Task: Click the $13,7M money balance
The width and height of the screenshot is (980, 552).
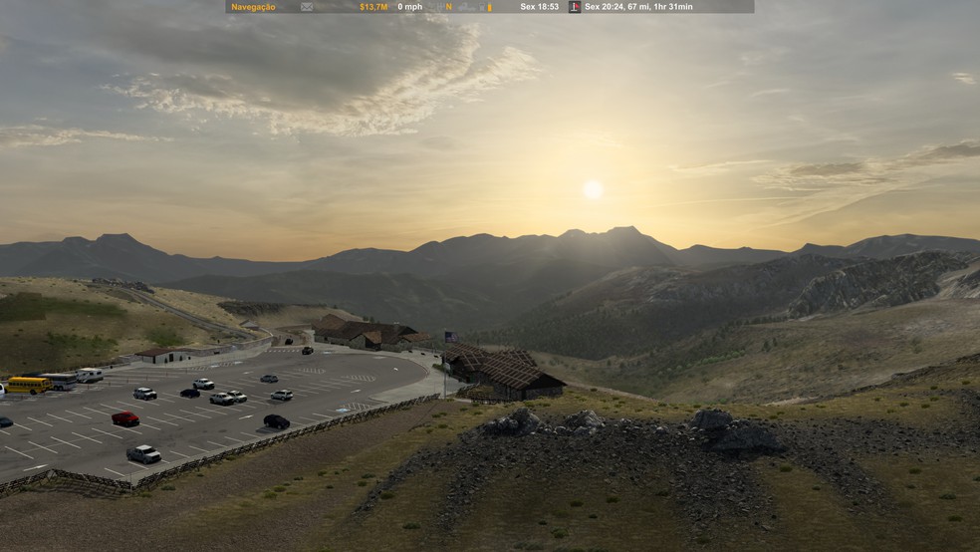Action: [373, 7]
